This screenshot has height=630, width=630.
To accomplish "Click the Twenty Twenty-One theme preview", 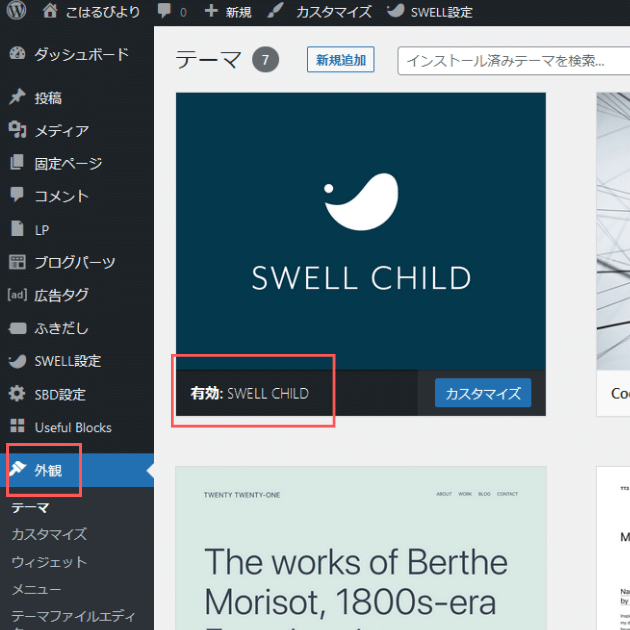I will pos(360,548).
